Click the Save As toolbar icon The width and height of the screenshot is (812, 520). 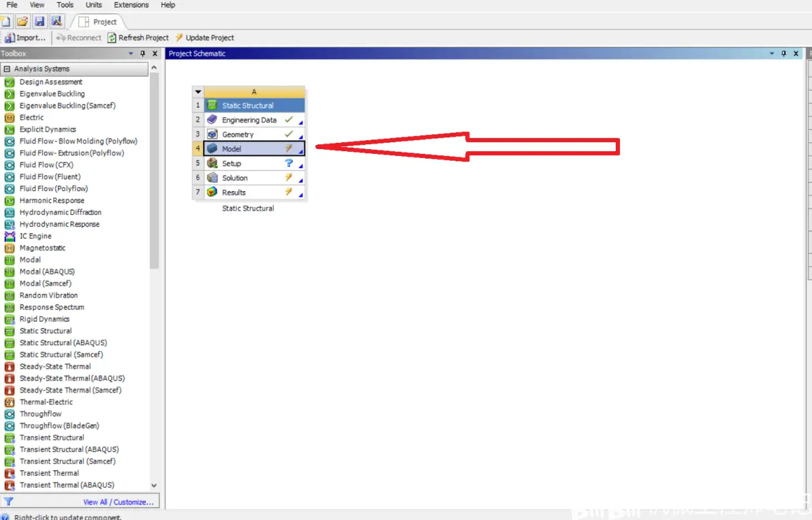click(x=57, y=22)
